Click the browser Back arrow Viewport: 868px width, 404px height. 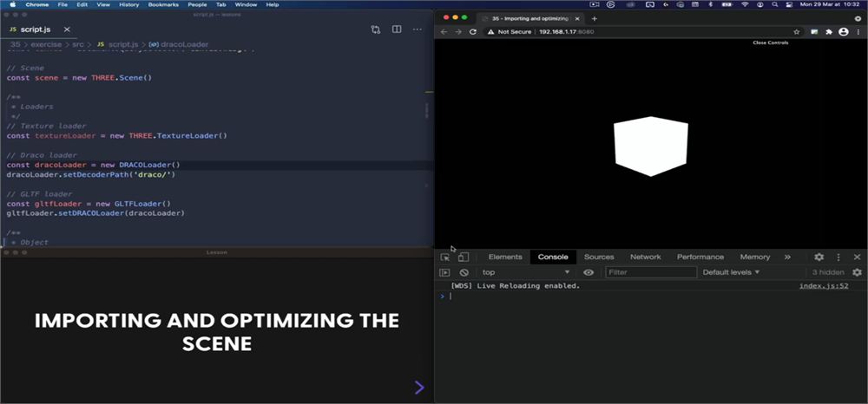(x=444, y=32)
